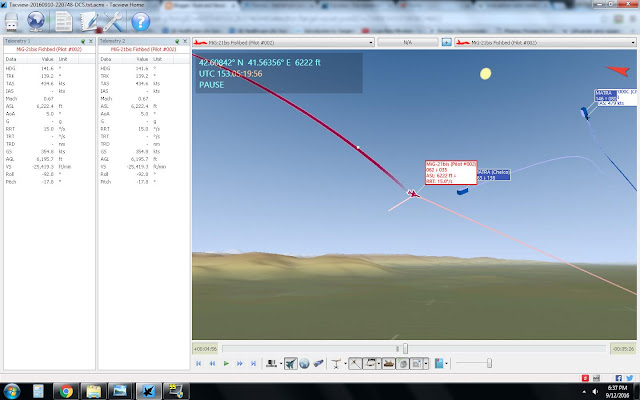Select the Roll row in Telemetry 2
This screenshot has width=640, height=400.
[x=143, y=174]
